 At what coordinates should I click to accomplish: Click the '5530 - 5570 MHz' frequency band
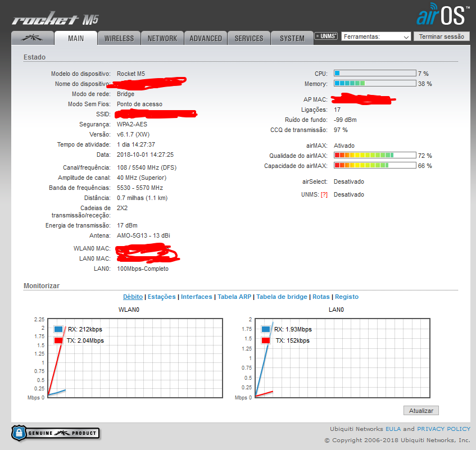pyautogui.click(x=140, y=188)
